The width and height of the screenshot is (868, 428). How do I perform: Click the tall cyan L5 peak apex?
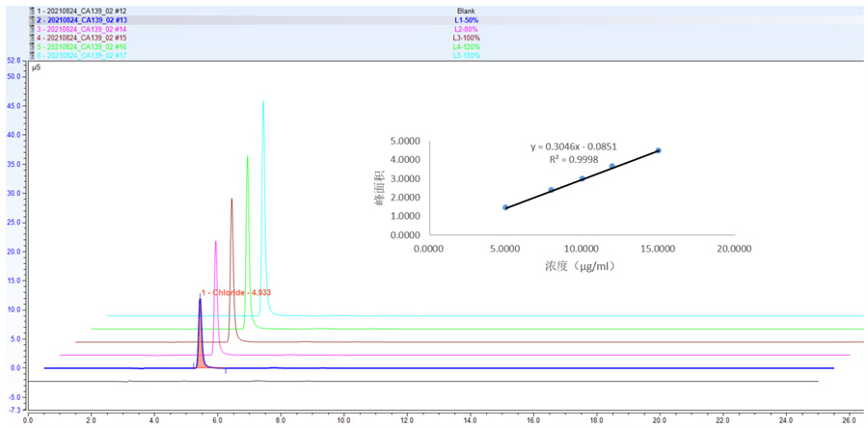[263, 102]
